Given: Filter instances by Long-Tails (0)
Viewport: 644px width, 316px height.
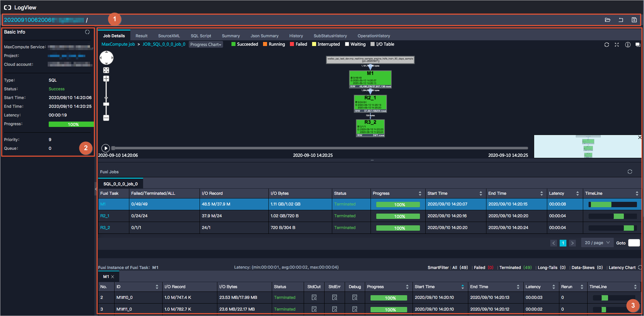Looking at the screenshot, I should tap(552, 268).
